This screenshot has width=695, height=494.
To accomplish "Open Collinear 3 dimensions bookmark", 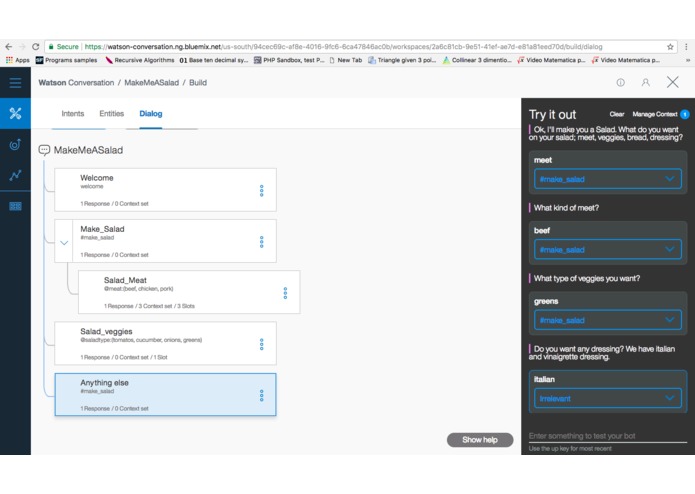I will pos(477,60).
